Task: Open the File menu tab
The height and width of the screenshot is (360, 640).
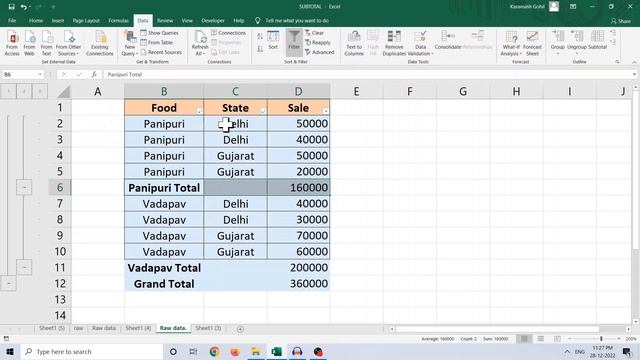Action: (12, 20)
